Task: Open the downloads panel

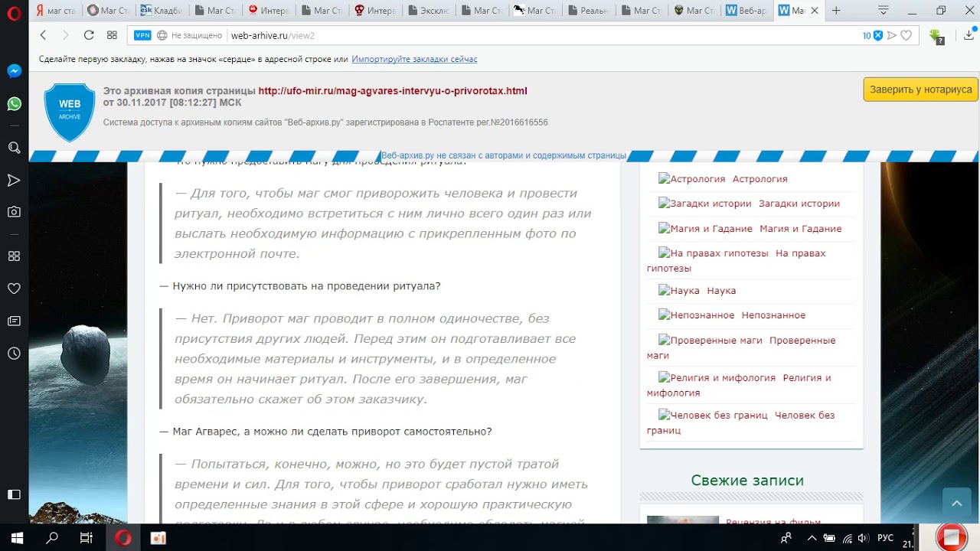Action: pos(969,35)
